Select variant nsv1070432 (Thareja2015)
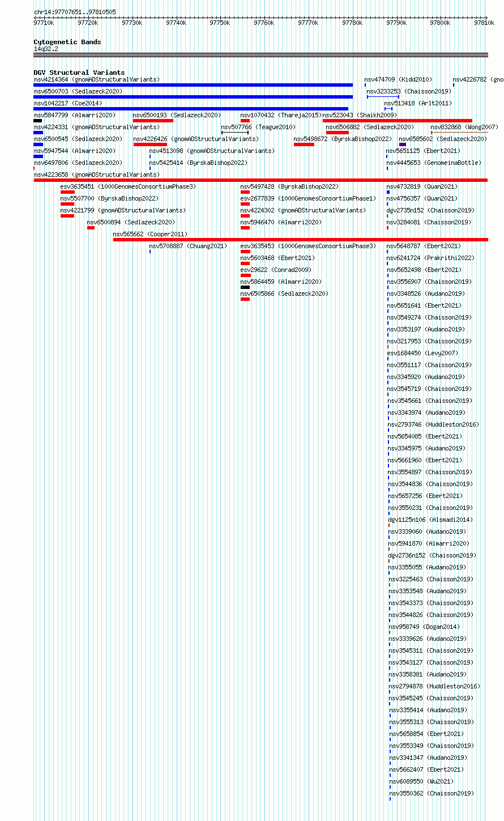504x821 pixels. click(281, 116)
